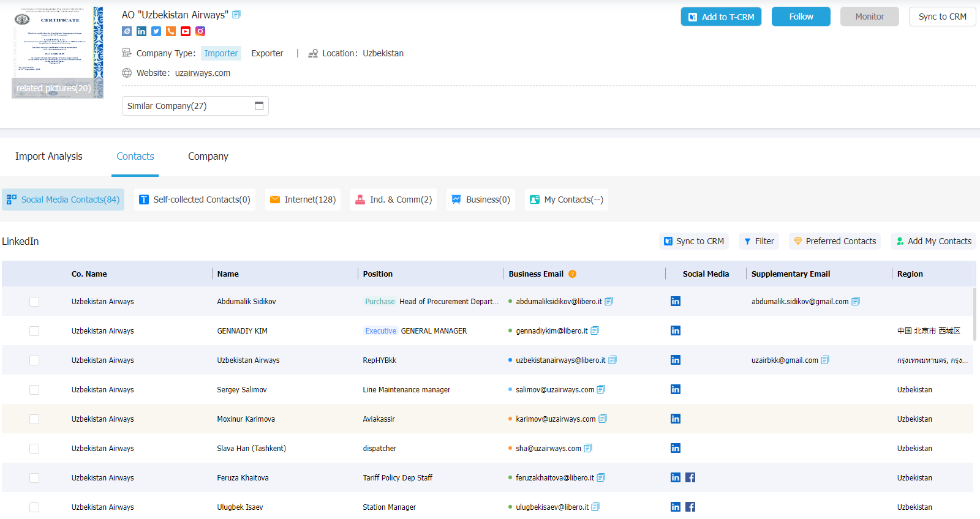The image size is (980, 519).
Task: Copy supplementary email abdumalik.sidikov@gmail.com
Action: 856,301
